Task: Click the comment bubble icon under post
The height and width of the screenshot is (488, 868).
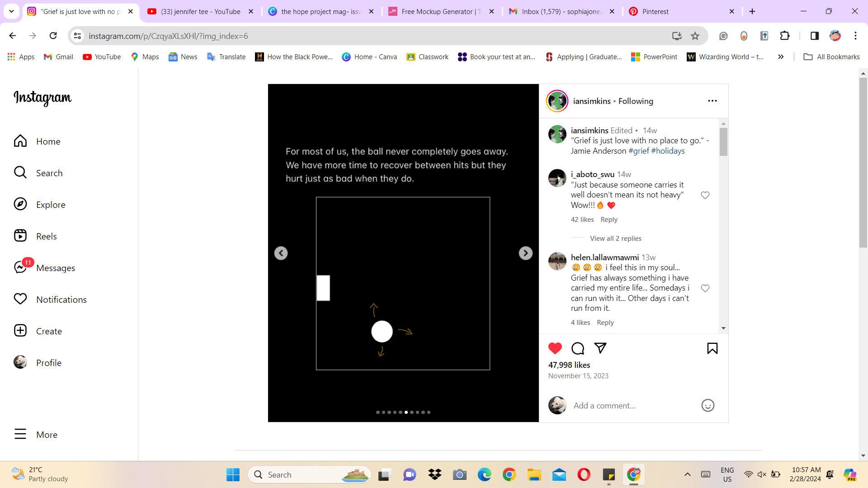Action: click(578, 348)
